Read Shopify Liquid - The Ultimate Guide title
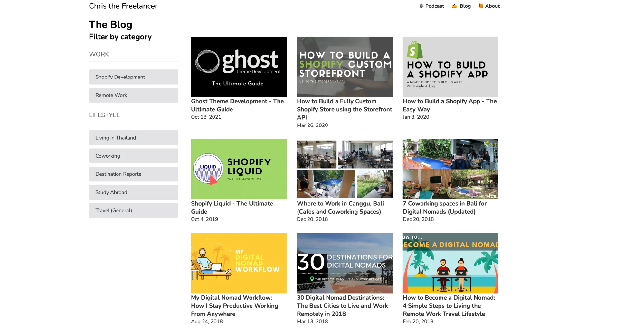 pyautogui.click(x=232, y=207)
